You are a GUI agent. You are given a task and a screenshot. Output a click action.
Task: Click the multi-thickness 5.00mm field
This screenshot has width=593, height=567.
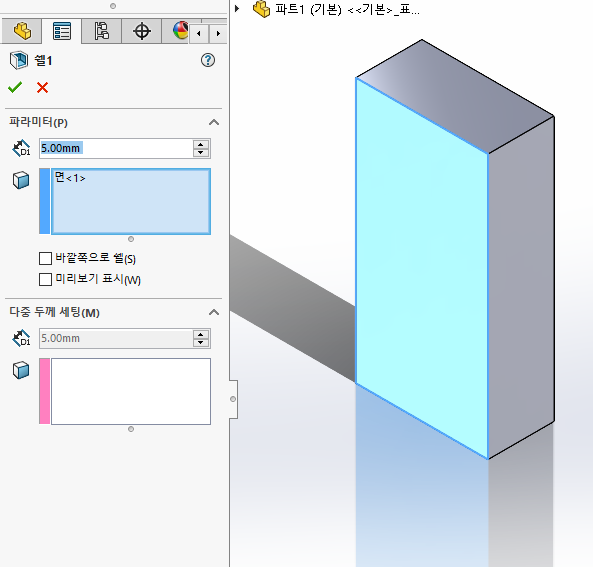(x=116, y=338)
